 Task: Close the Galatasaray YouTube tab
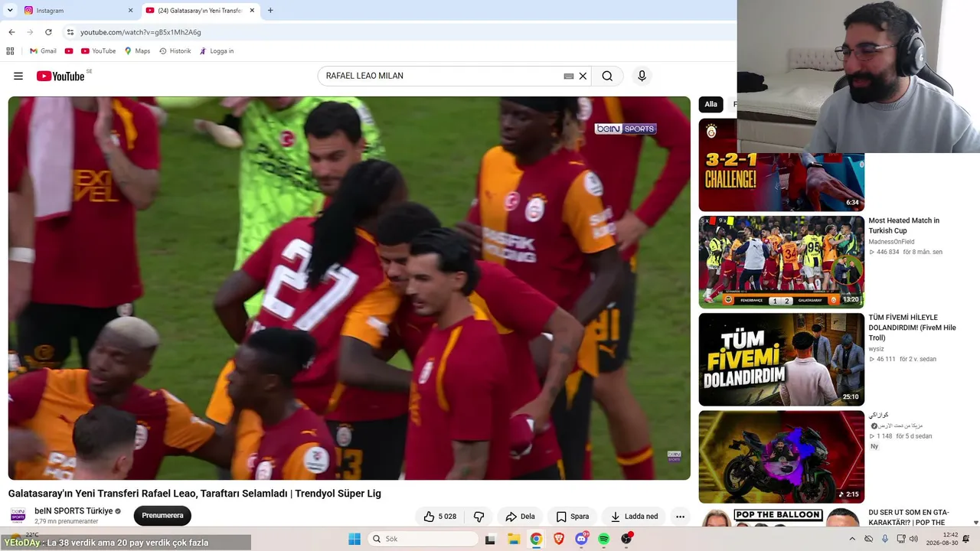tap(252, 11)
